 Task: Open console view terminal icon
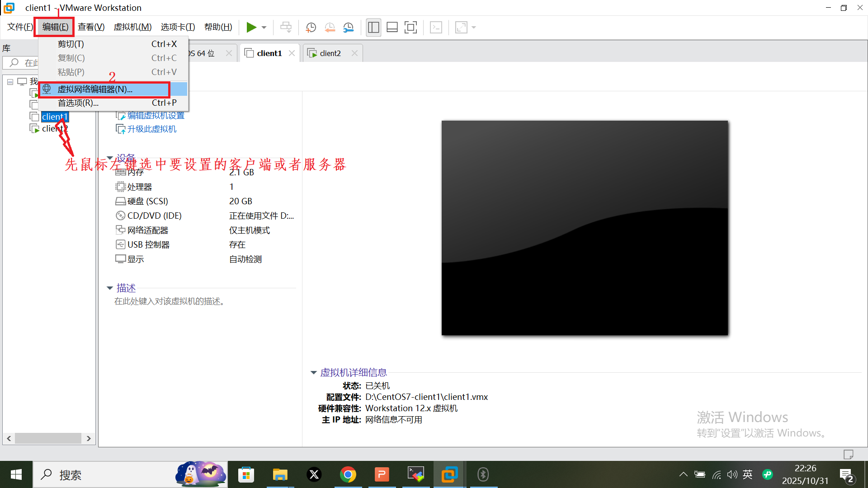click(x=436, y=28)
